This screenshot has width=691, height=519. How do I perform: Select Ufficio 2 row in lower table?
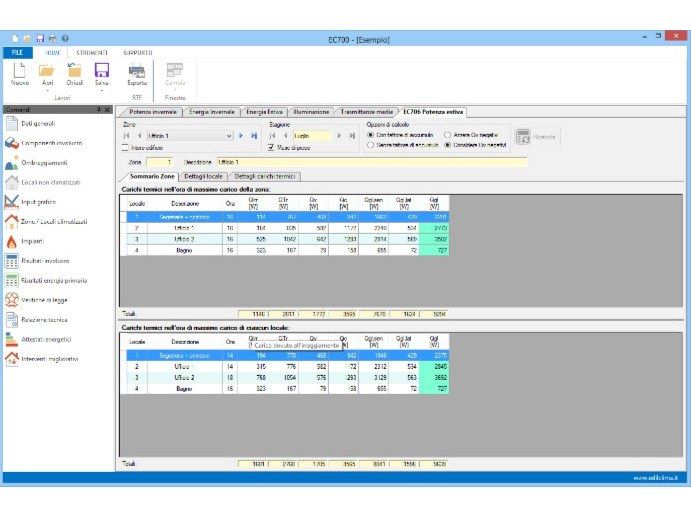285,378
